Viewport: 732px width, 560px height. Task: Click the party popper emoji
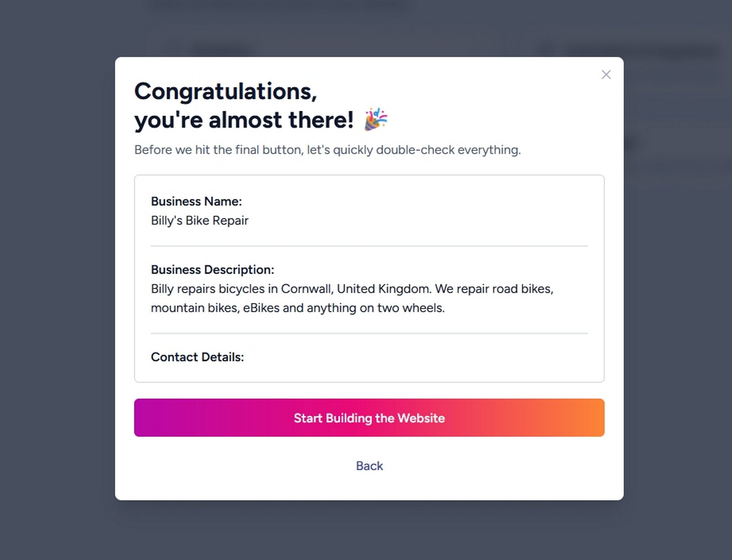(x=376, y=119)
